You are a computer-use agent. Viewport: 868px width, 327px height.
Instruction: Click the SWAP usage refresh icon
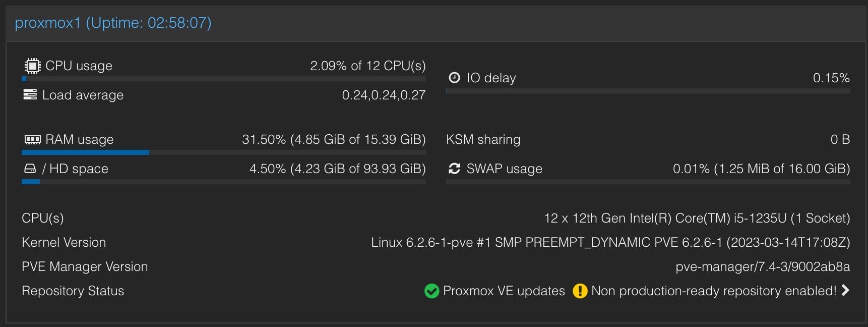click(x=454, y=169)
